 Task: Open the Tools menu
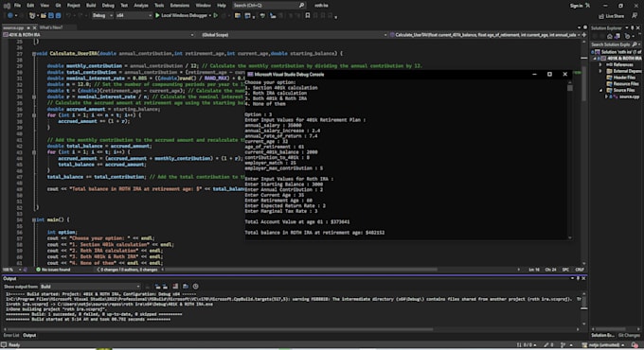click(x=159, y=6)
